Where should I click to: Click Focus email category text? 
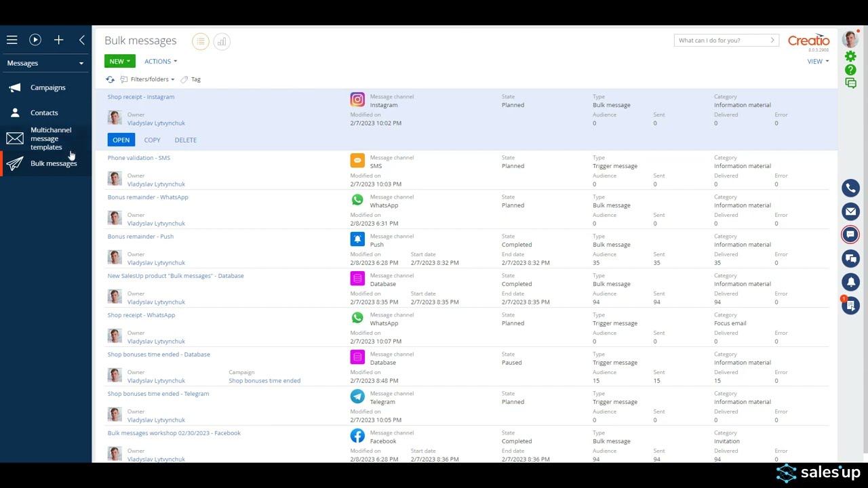click(730, 323)
